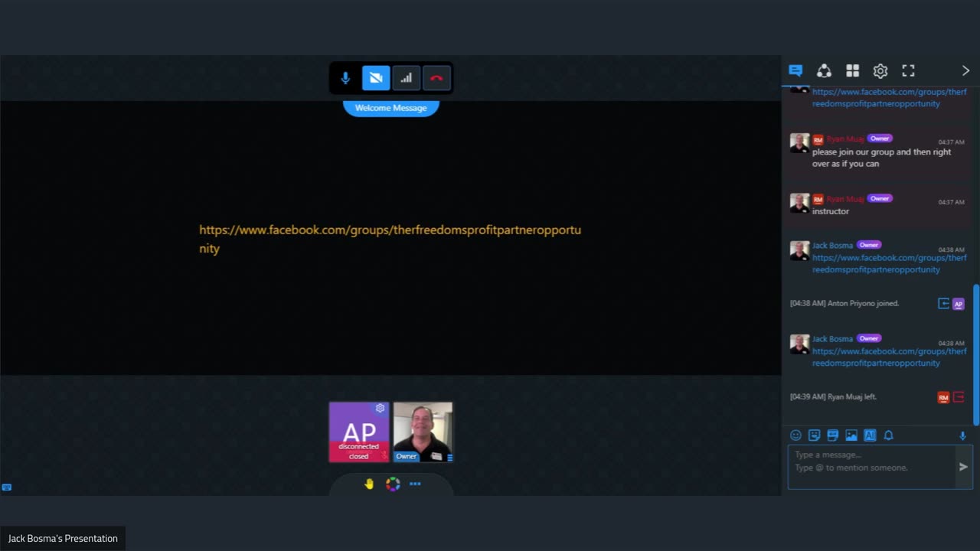The image size is (980, 551).
Task: Select the Owner video thumbnail
Action: pyautogui.click(x=423, y=432)
